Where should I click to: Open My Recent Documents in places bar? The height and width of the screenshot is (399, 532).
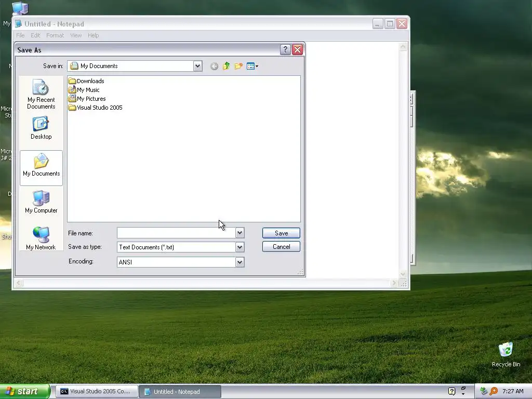(x=41, y=94)
